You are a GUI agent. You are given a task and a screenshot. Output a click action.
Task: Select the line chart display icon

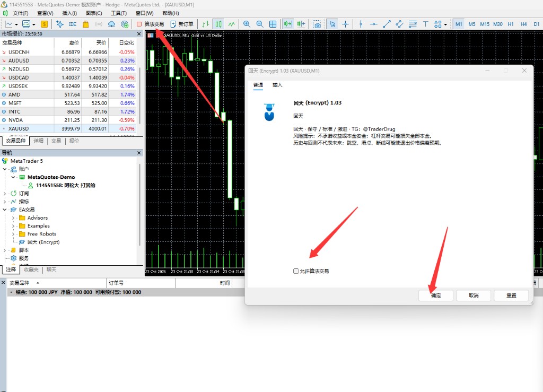pos(231,24)
